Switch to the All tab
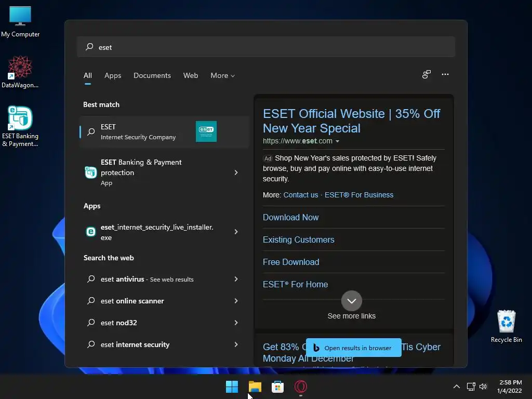 coord(87,75)
